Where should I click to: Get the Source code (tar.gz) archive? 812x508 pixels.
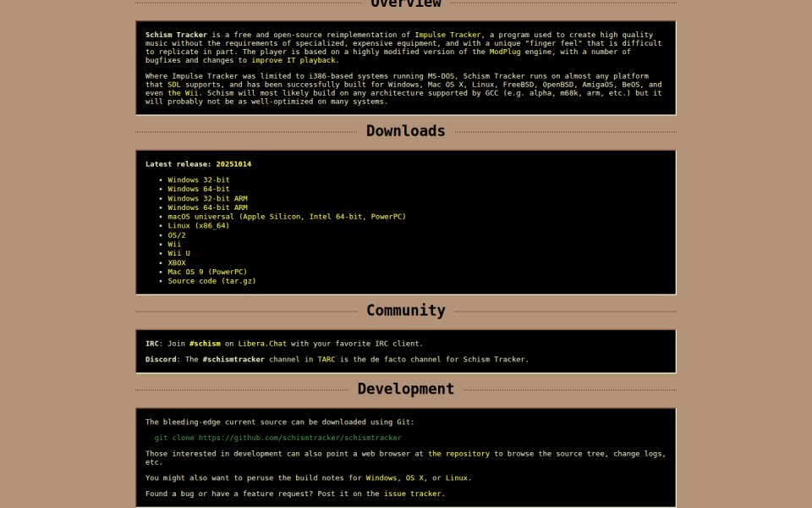[x=211, y=281]
